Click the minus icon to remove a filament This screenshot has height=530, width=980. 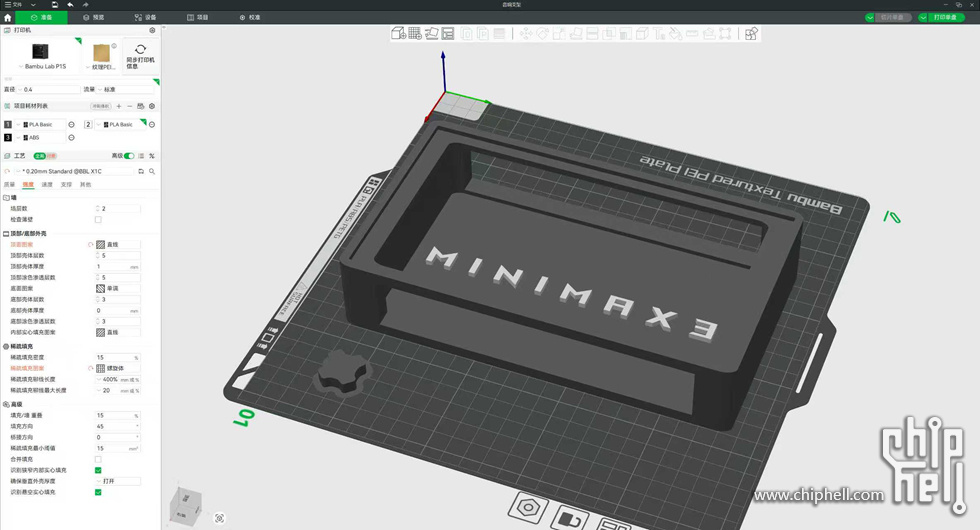coord(129,106)
